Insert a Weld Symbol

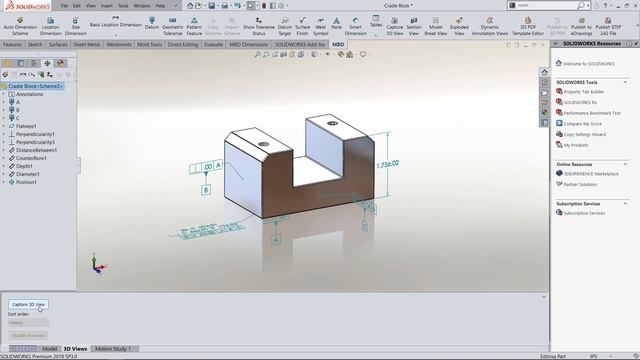pos(320,26)
